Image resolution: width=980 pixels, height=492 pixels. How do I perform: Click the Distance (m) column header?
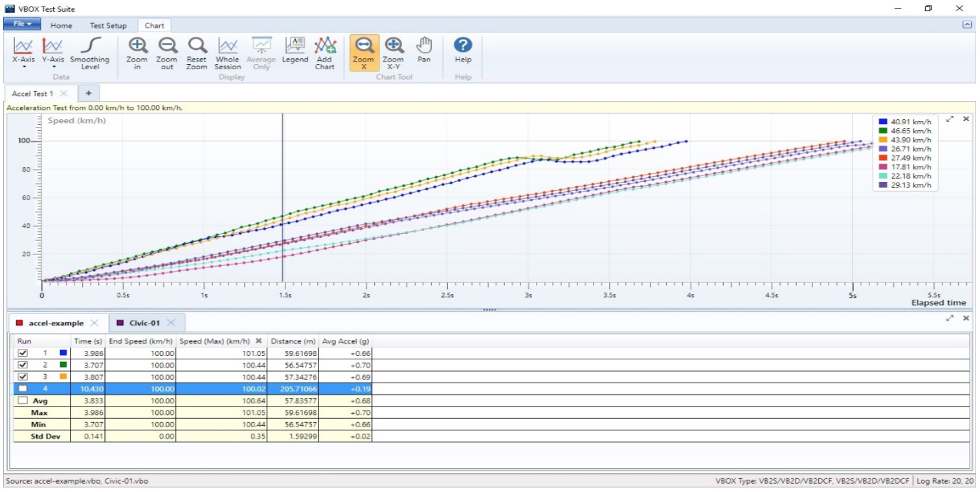point(294,341)
